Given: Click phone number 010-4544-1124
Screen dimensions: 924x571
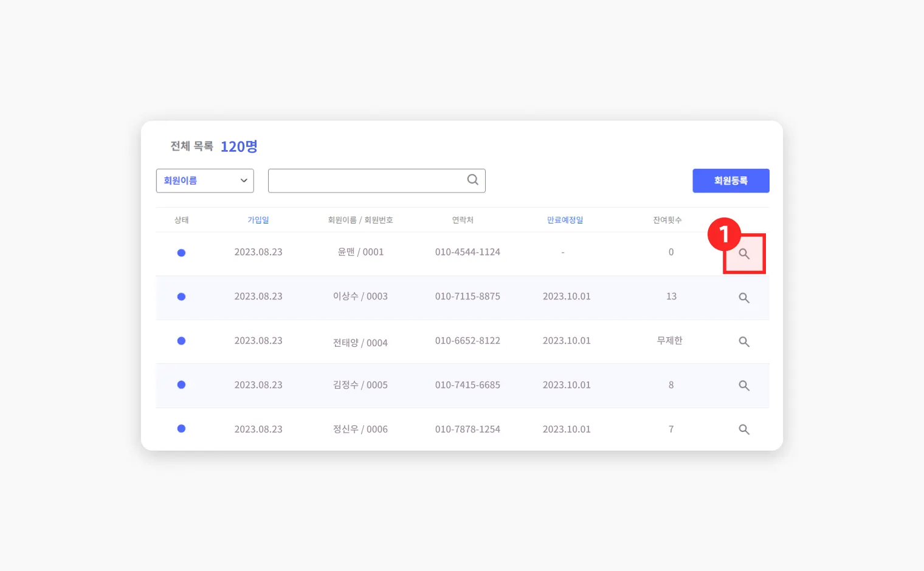Looking at the screenshot, I should 467,252.
